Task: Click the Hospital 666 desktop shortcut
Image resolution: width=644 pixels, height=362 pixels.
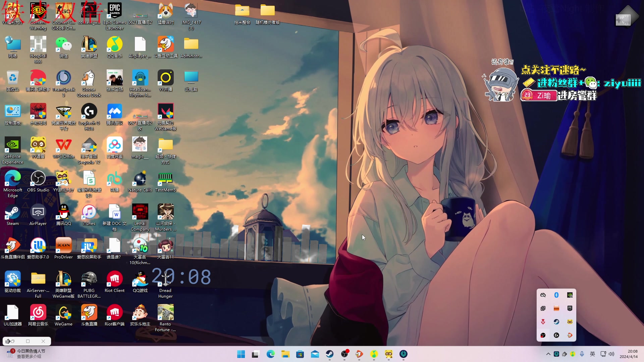Action: pos(38,50)
